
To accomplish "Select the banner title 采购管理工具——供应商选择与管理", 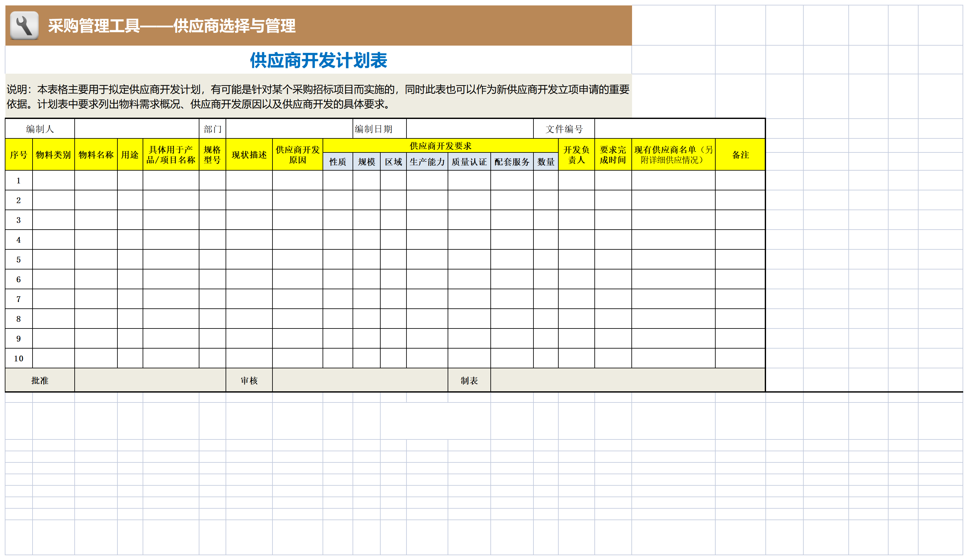I will (172, 26).
